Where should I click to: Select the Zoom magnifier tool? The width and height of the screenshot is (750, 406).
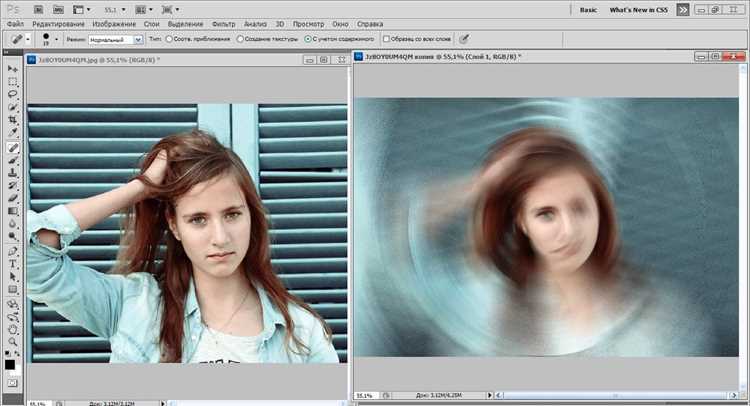[12, 342]
